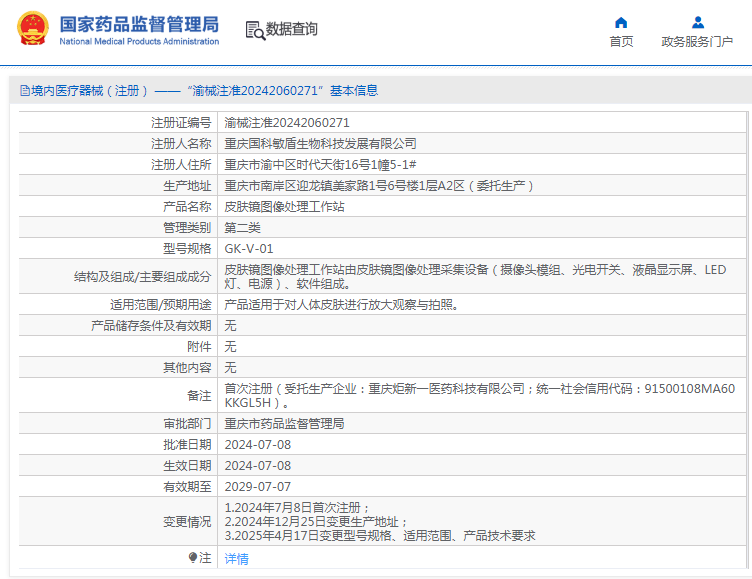
Task: Click the 变更情况 label
Action: (187, 522)
